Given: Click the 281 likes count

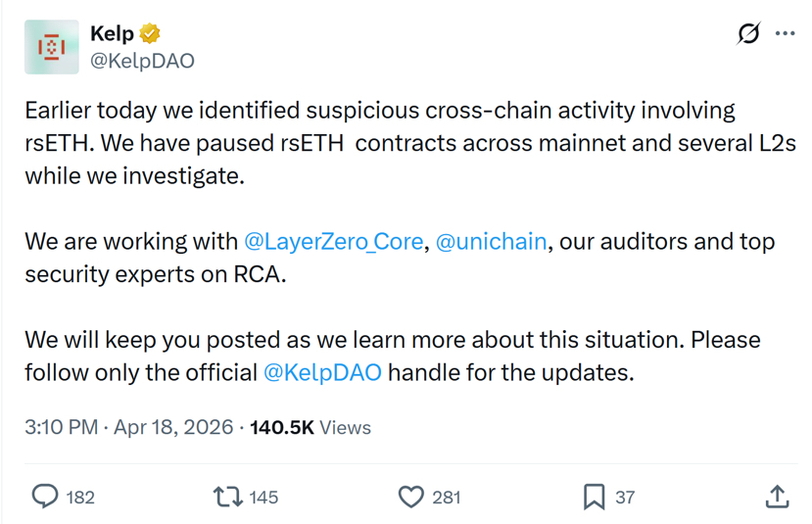Looking at the screenshot, I should [446, 498].
